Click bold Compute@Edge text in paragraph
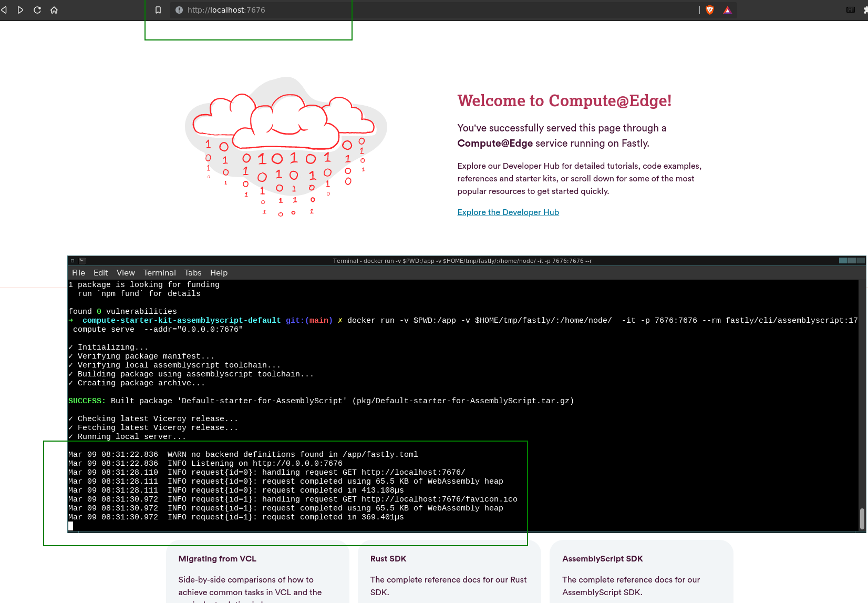Image resolution: width=868 pixels, height=603 pixels. pyautogui.click(x=495, y=143)
